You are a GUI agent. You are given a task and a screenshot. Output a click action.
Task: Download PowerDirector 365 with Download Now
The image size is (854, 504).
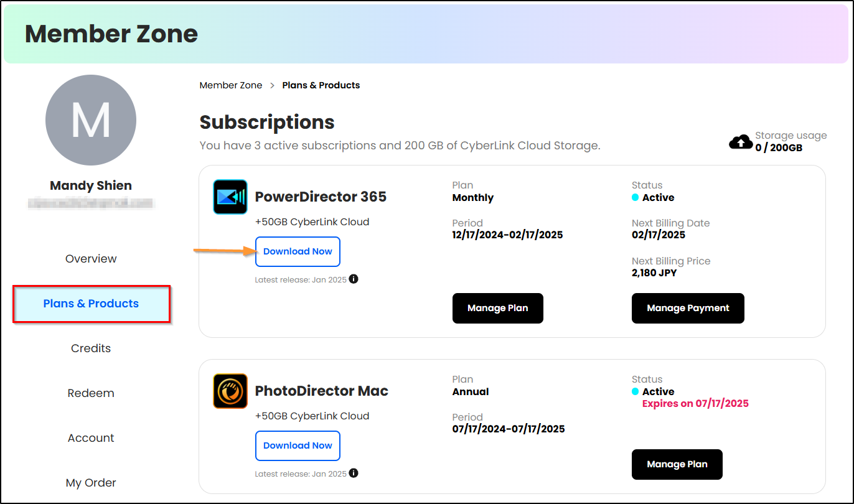[x=298, y=251]
